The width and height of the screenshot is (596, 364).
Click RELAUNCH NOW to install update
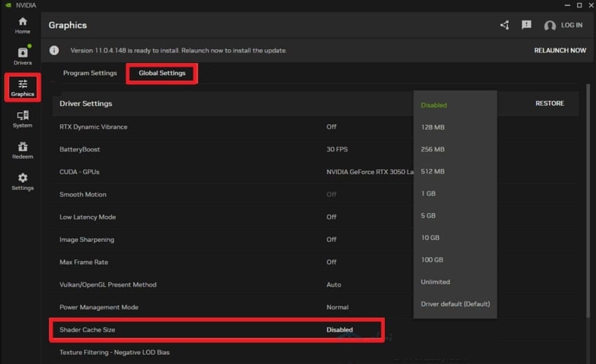[x=560, y=50]
